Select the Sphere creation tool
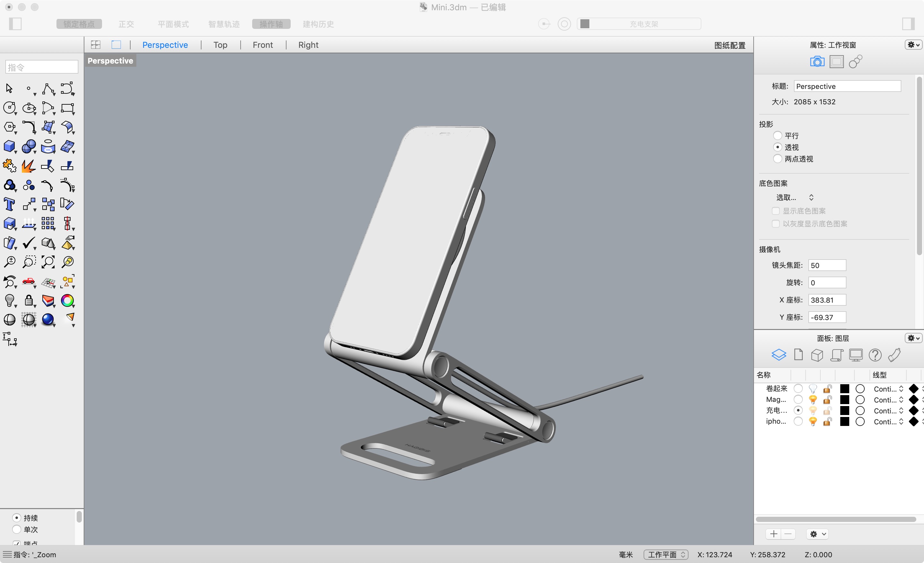924x563 pixels. 29,146
